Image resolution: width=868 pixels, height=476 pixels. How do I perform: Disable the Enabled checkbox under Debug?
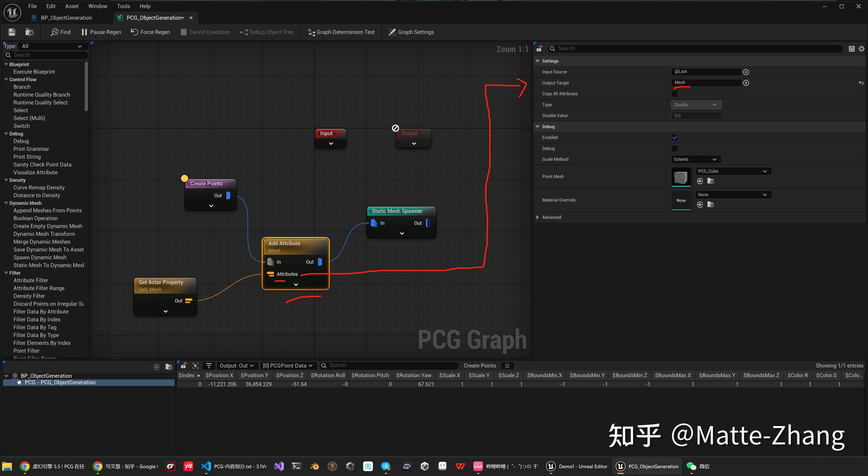pos(675,137)
